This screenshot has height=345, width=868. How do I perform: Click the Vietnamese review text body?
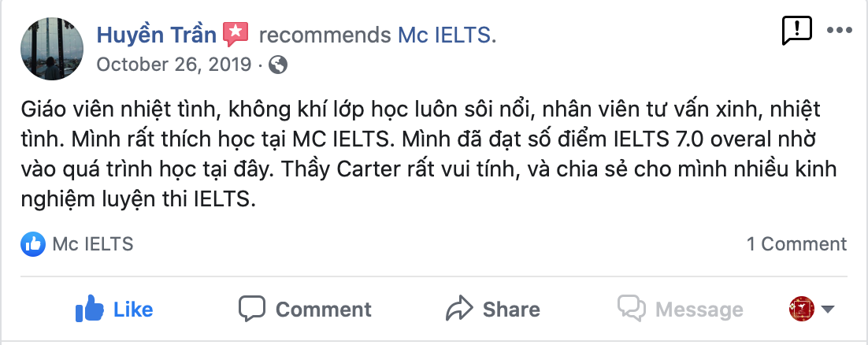point(425,152)
